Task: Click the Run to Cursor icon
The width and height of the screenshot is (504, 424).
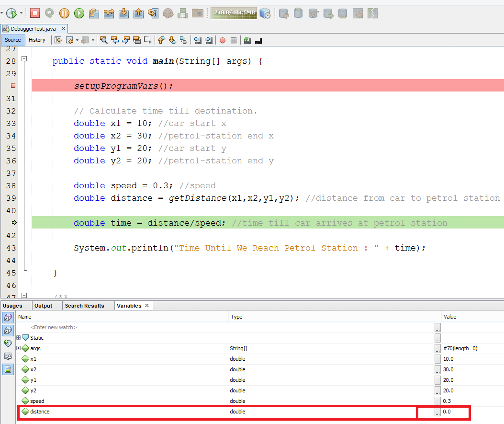Action: pos(153,13)
